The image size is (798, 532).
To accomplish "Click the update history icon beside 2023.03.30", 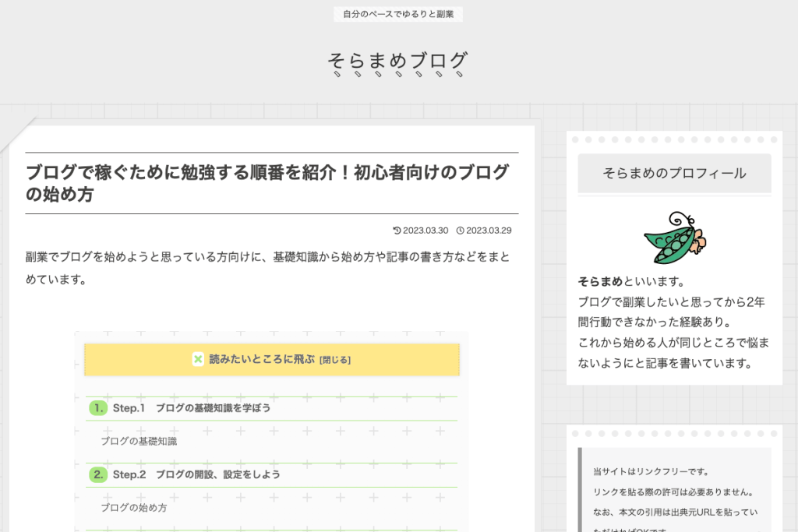I will click(397, 230).
